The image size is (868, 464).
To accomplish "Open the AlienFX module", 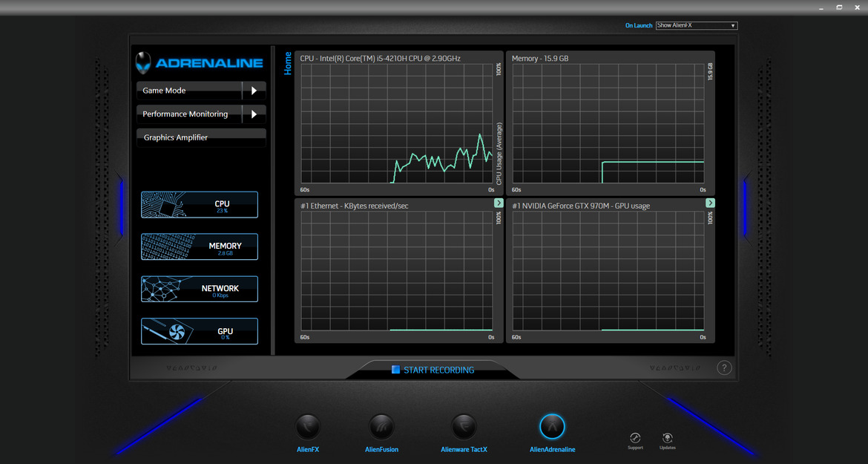I will [x=308, y=427].
